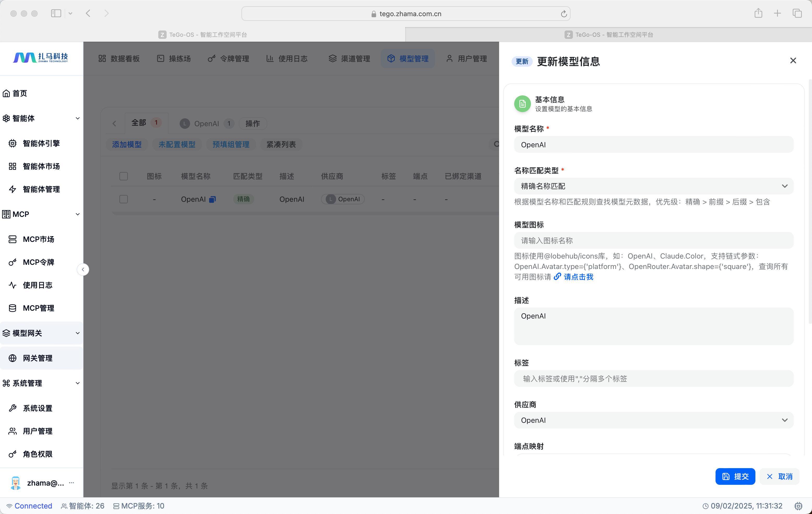Open the 请点击我 icon list link
The width and height of the screenshot is (812, 514).
click(578, 277)
